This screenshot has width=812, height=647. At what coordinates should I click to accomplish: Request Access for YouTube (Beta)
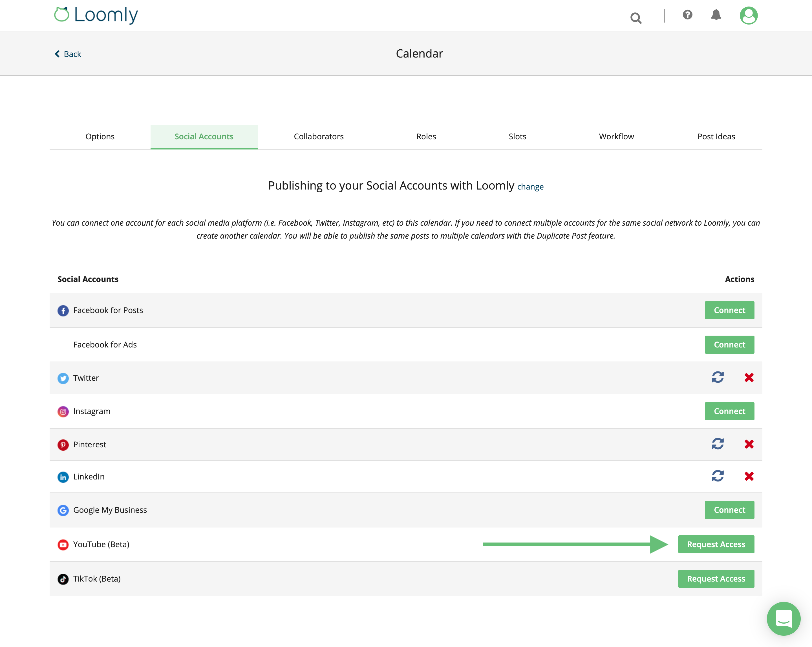(x=716, y=544)
